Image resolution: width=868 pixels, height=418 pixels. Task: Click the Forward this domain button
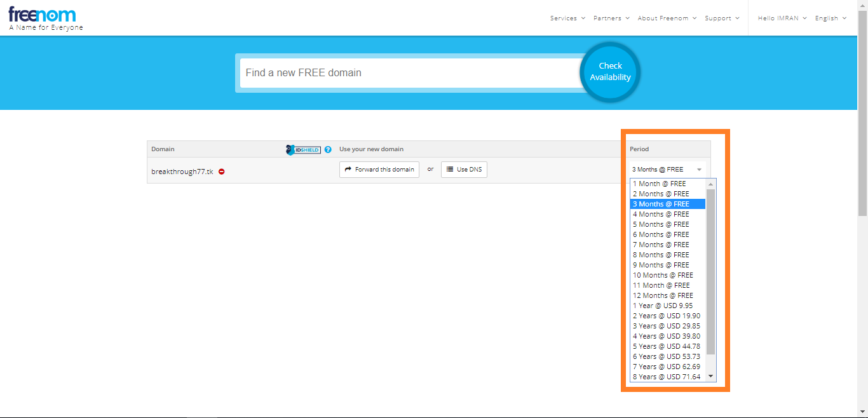point(379,170)
